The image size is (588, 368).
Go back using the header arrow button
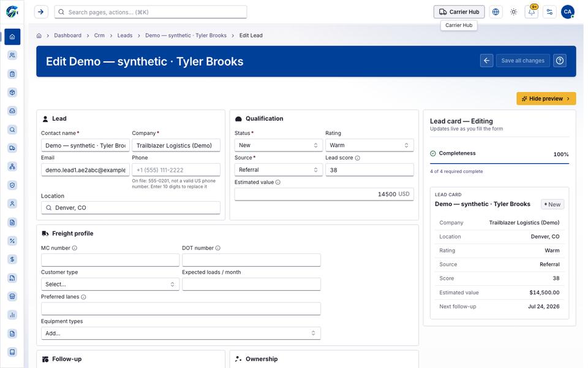(x=487, y=61)
